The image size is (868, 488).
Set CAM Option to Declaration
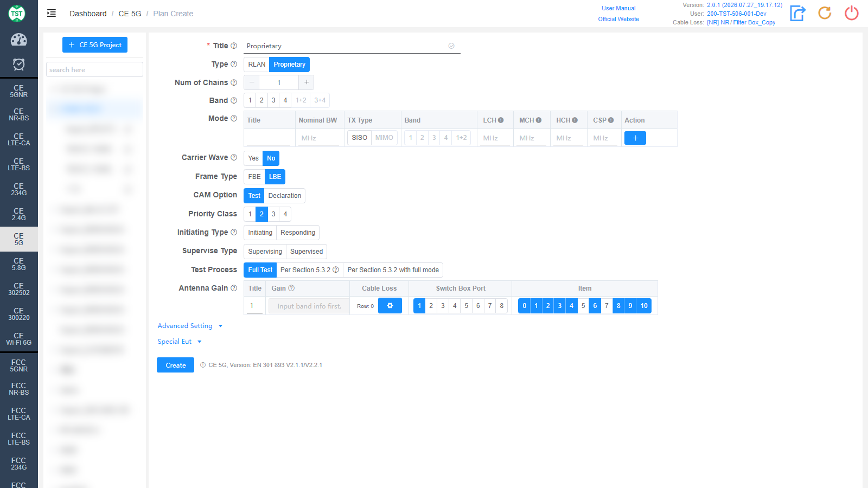pyautogui.click(x=285, y=196)
